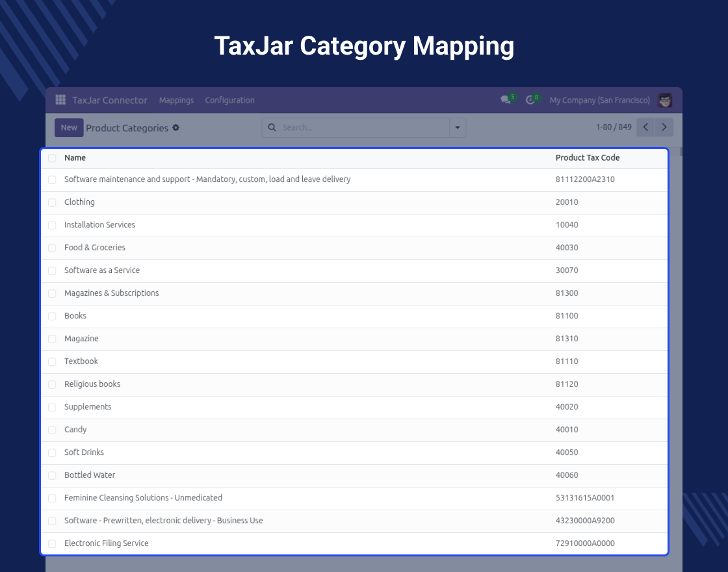This screenshot has height=572, width=728.
Task: Check the Electronic Filing Service row box
Action: pos(52,543)
